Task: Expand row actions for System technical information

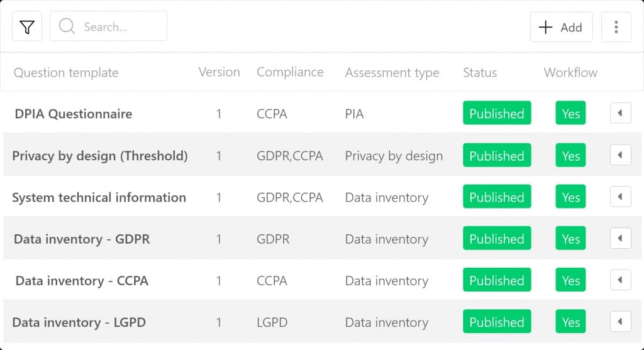Action: tap(620, 197)
